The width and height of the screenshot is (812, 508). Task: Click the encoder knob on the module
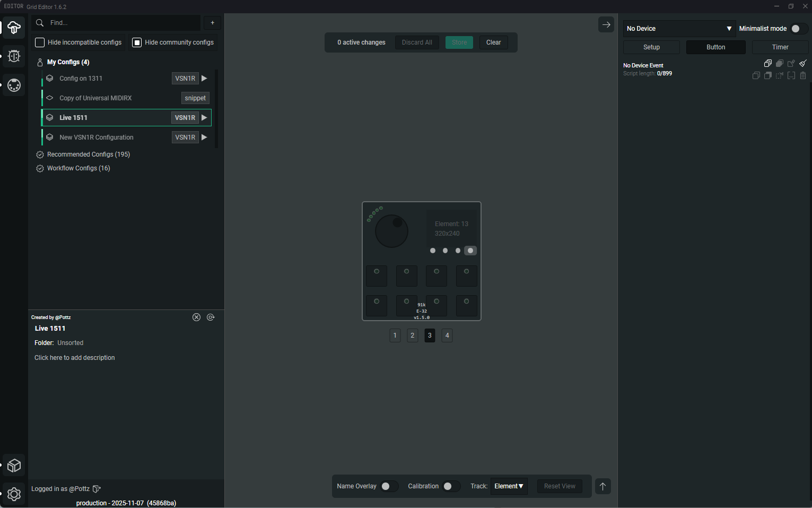click(x=391, y=231)
